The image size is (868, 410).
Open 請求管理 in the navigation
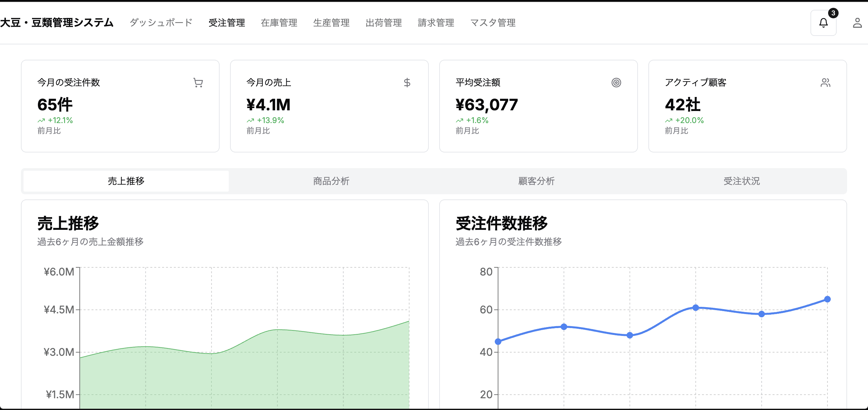436,23
